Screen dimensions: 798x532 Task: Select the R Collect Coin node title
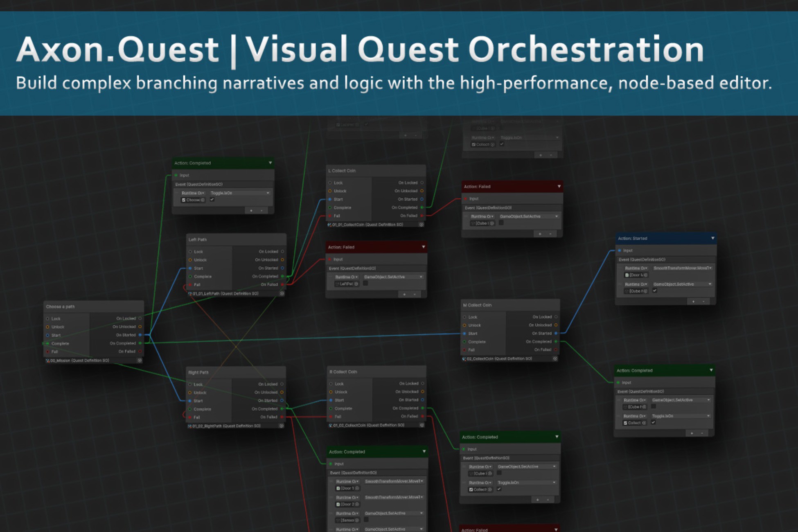tap(343, 372)
